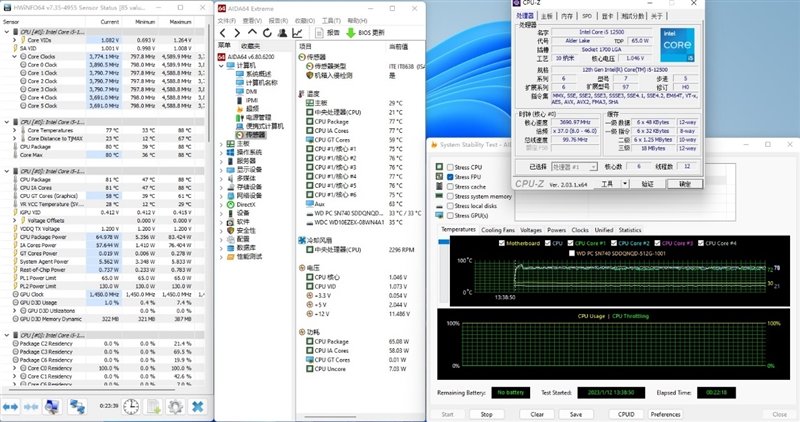This screenshot has height=422, width=800.
Task: Expand Core Distance to TJMAX row
Action: [x=15, y=139]
